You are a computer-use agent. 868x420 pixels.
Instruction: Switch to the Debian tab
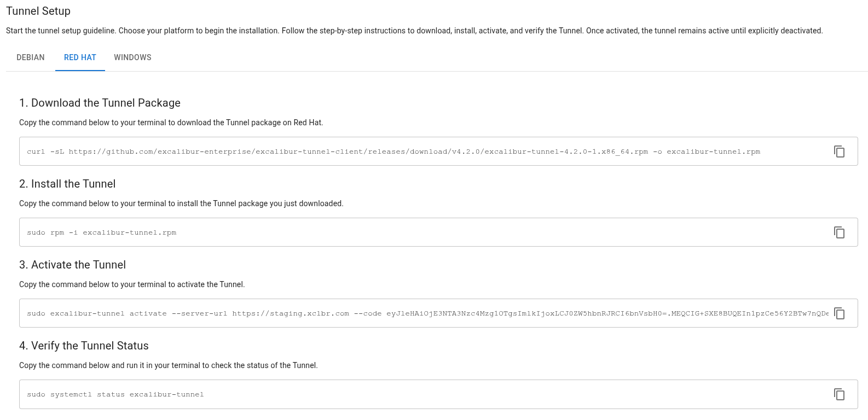pos(31,57)
